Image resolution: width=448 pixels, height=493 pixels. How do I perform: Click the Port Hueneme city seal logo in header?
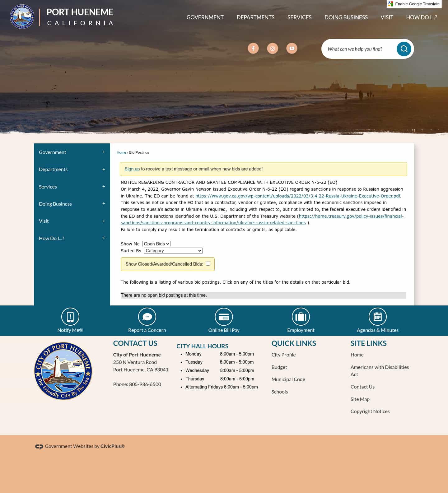point(22,17)
